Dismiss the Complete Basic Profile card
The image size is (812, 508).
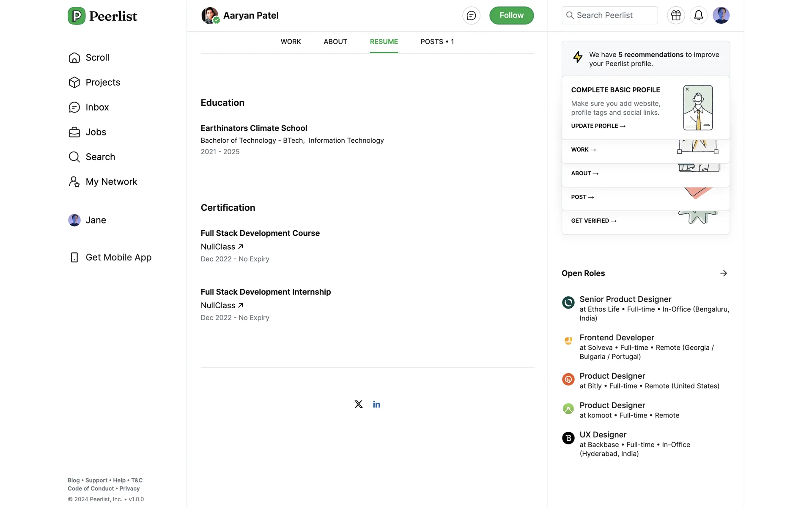click(687, 89)
